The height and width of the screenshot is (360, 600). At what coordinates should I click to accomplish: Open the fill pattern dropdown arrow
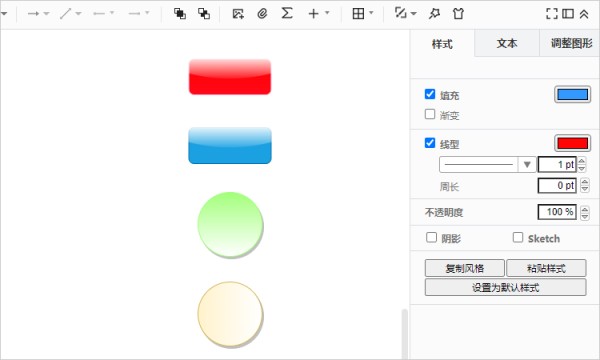pyautogui.click(x=414, y=14)
